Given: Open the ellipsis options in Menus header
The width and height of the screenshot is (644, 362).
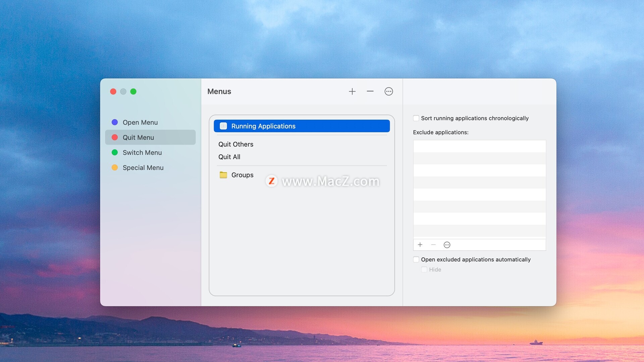Looking at the screenshot, I should point(388,92).
